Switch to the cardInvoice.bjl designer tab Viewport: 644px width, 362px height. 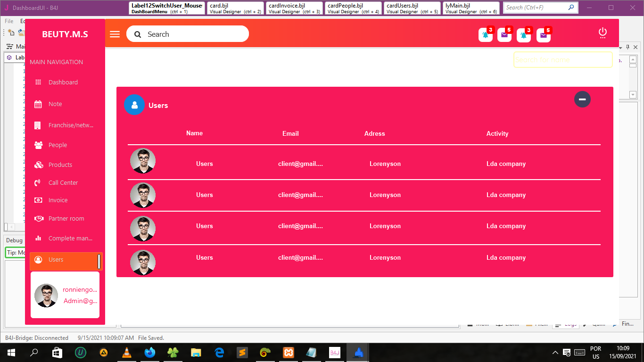[294, 8]
